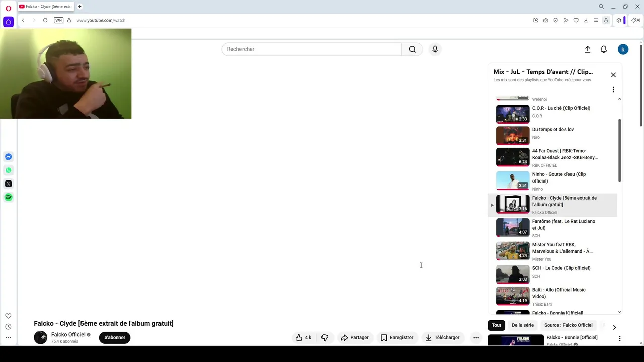Focus the address bar URL
644x362 pixels.
point(101,20)
